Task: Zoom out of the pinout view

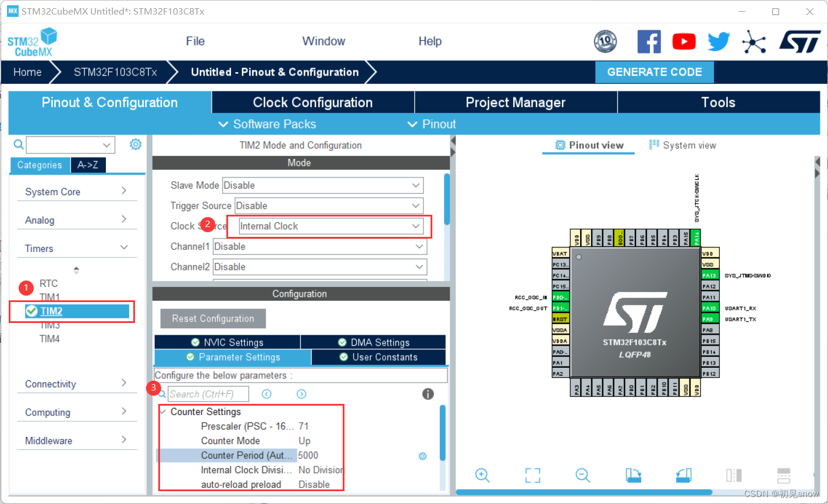Action: [x=582, y=475]
